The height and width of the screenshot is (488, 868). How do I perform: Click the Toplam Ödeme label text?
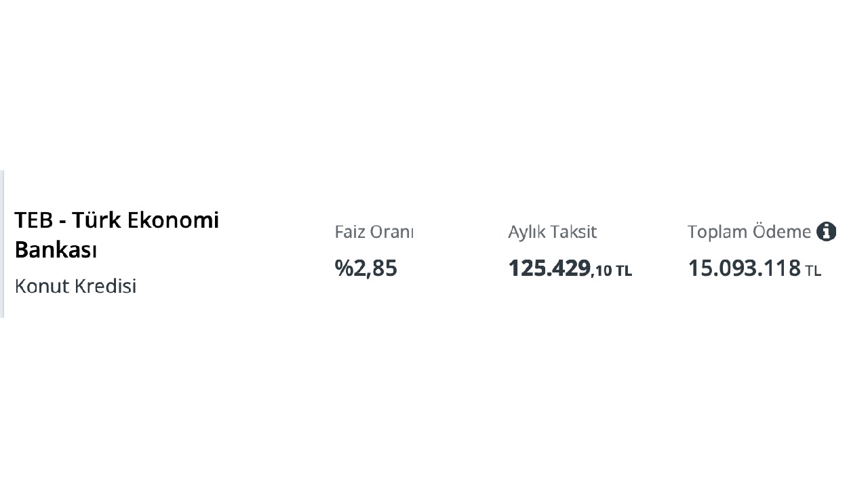(x=749, y=232)
